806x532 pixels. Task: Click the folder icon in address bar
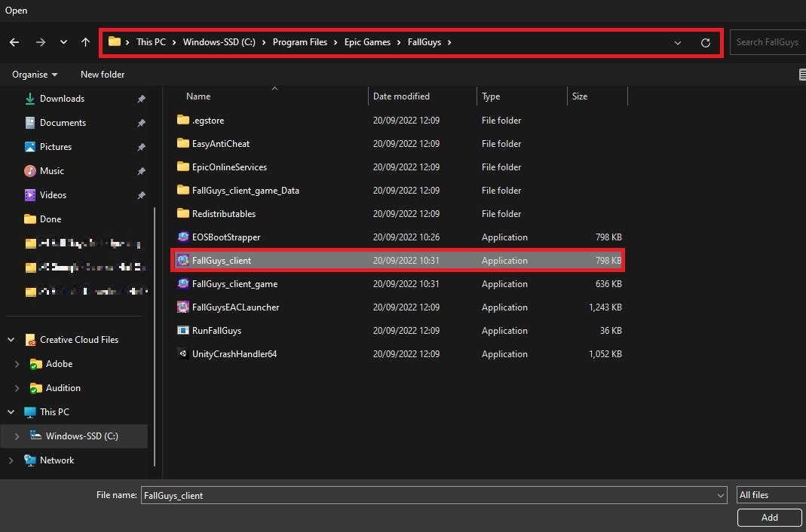(x=115, y=42)
